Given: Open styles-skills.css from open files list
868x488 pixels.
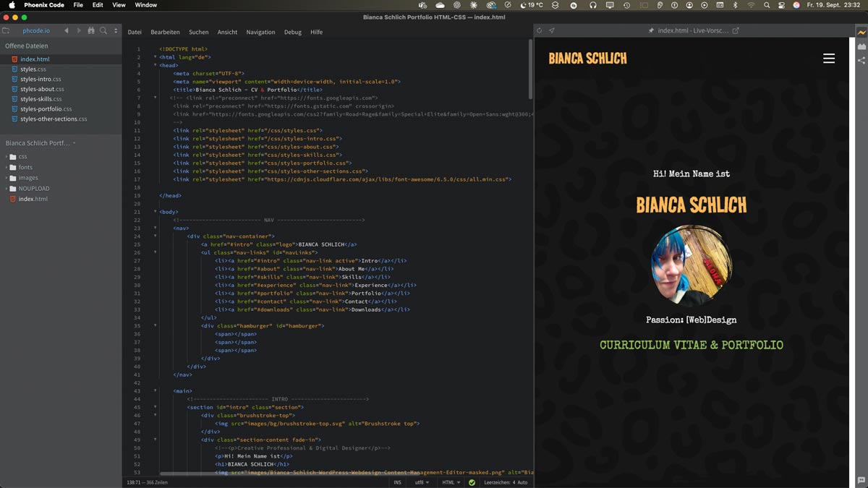Looking at the screenshot, I should pos(41,99).
